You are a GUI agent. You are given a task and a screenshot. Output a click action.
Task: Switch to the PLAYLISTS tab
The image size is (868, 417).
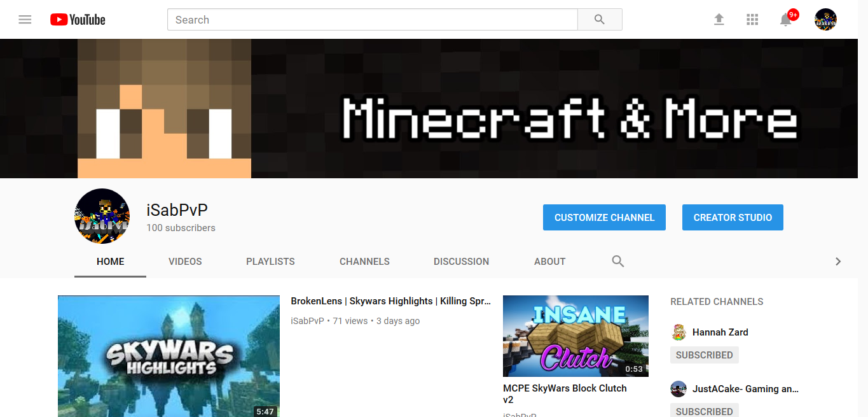click(x=270, y=262)
